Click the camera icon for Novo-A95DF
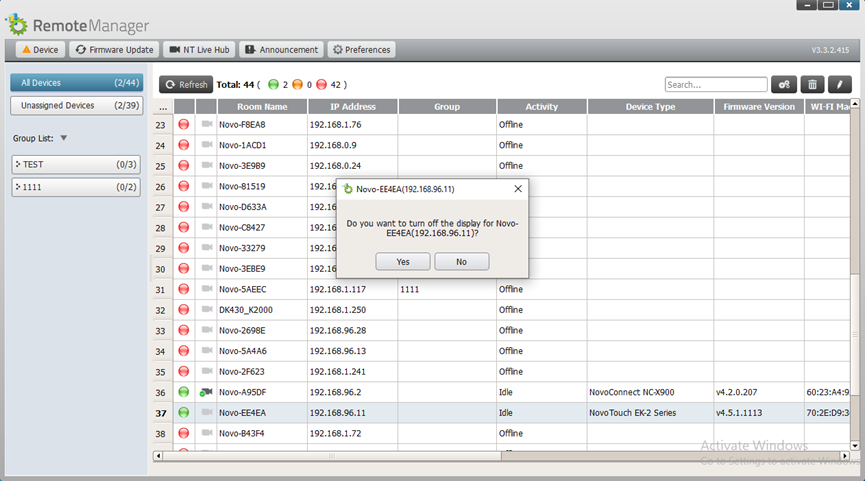 206,392
